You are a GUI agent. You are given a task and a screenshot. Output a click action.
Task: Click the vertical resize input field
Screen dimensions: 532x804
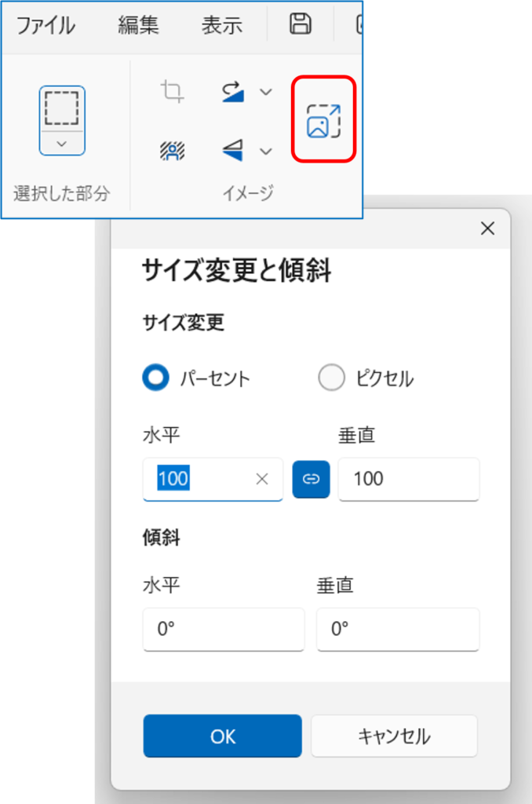408,479
